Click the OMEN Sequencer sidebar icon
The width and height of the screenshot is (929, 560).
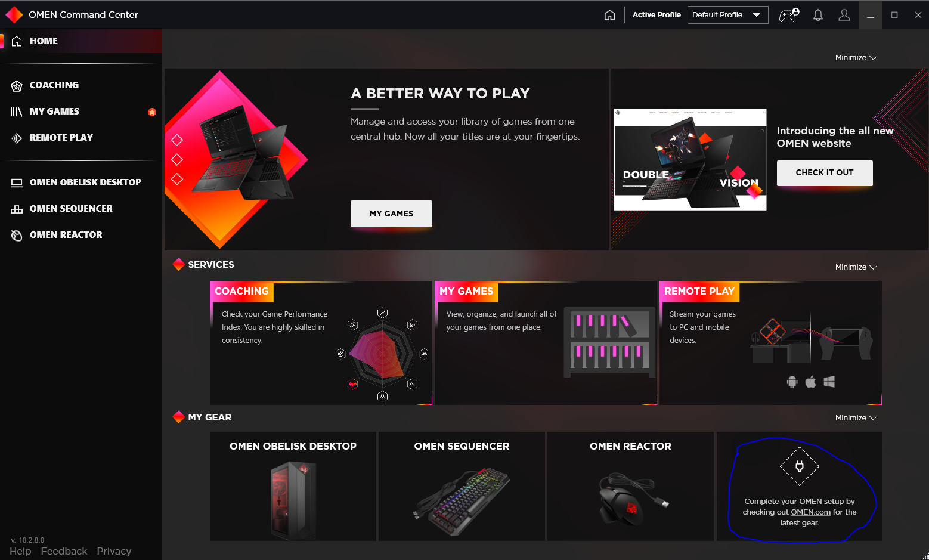[17, 209]
